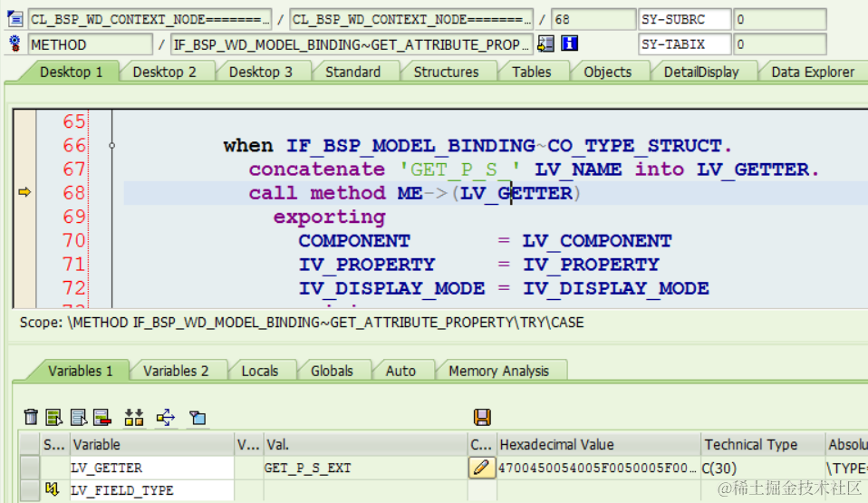868x503 pixels.
Task: Navigate to source via icon after method name
Action: click(545, 44)
